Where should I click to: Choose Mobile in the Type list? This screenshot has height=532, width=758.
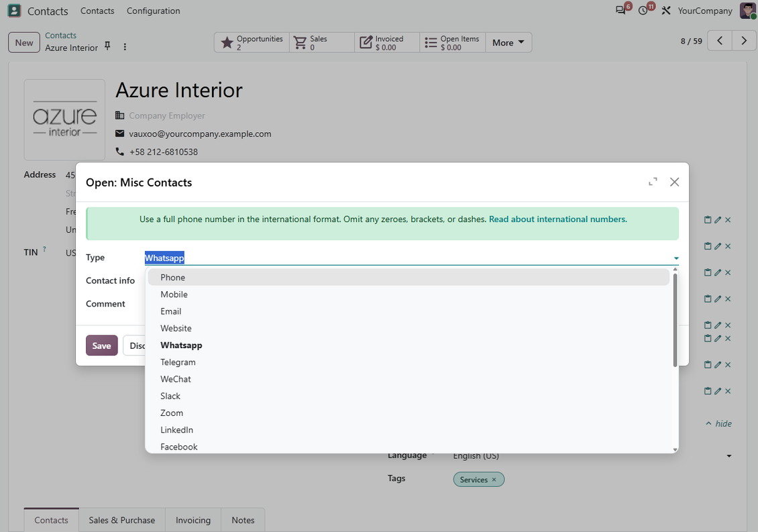[x=409, y=294]
